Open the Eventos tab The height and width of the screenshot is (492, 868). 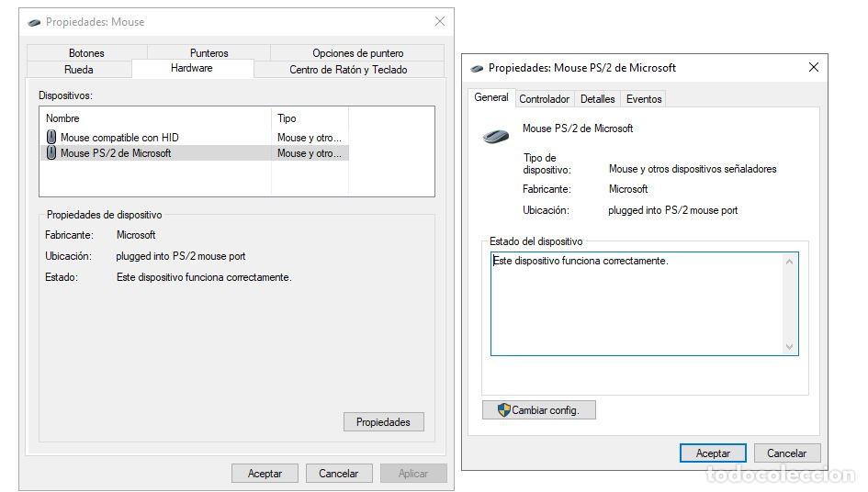point(644,98)
